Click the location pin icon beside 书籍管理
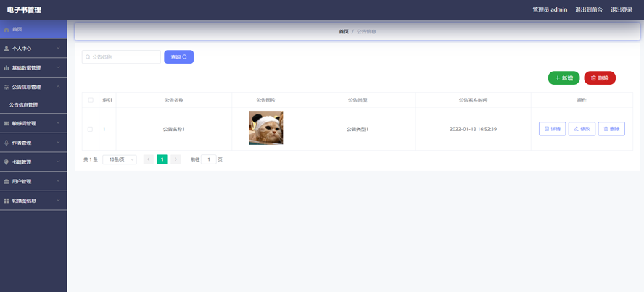The width and height of the screenshot is (644, 292). click(x=6, y=162)
